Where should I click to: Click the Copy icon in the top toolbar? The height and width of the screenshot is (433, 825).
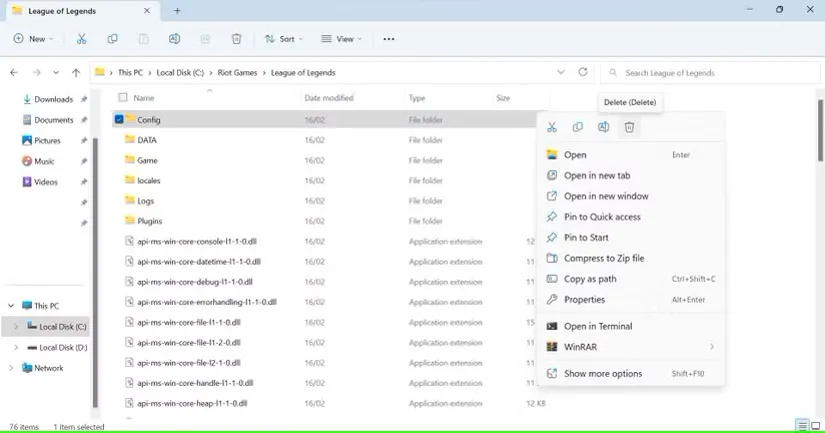click(112, 39)
